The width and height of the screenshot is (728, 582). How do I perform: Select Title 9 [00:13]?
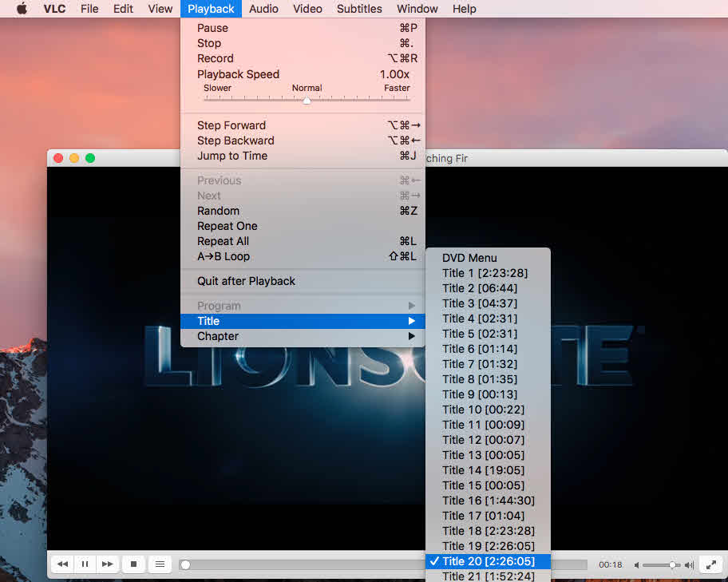(488, 394)
